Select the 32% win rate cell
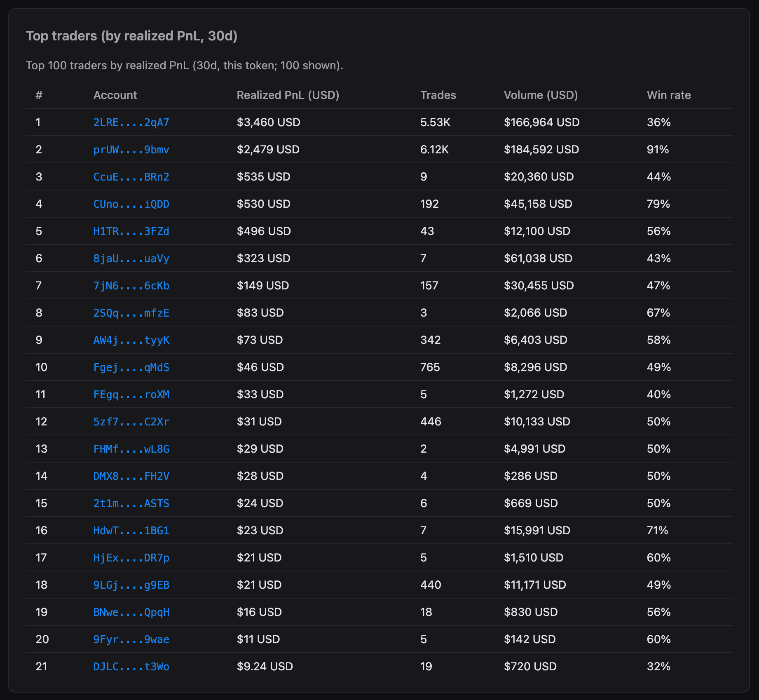The height and width of the screenshot is (700, 759). coord(658,667)
